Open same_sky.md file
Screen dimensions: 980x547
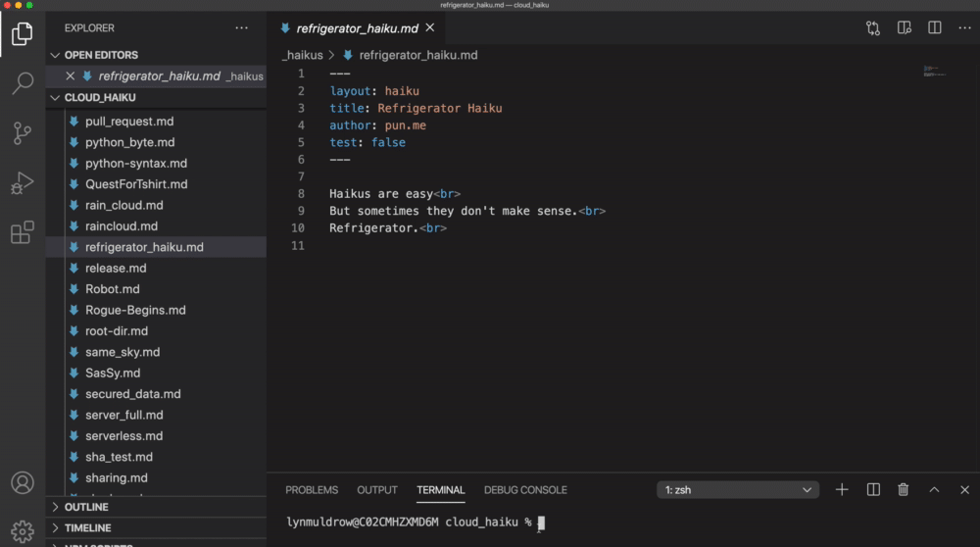[156, 352]
